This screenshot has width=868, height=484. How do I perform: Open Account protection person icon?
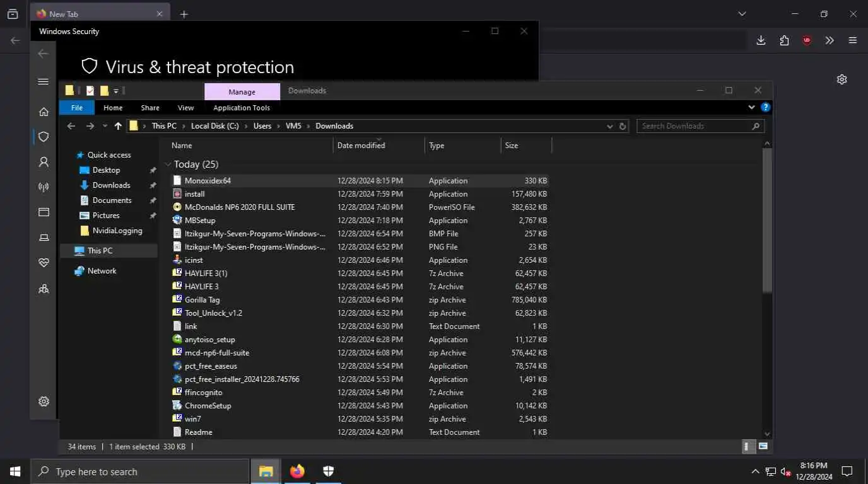tap(44, 162)
